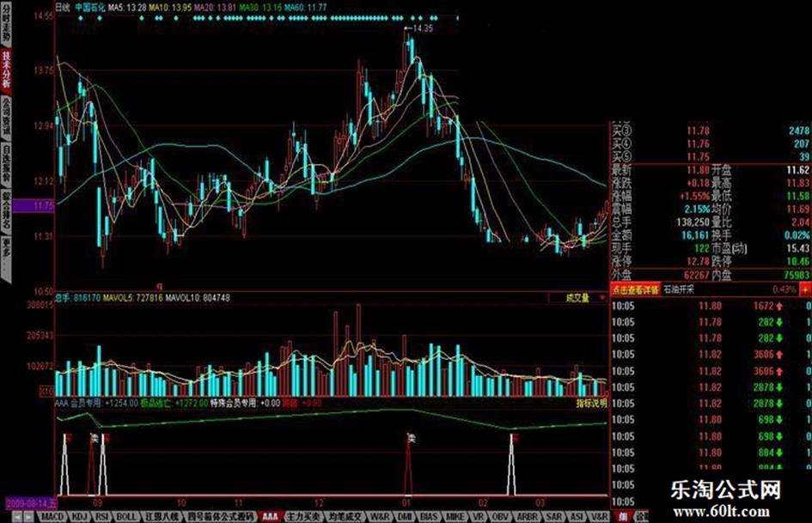812x523 pixels.
Task: Click 开盘 value 11.62
Action: [797, 170]
